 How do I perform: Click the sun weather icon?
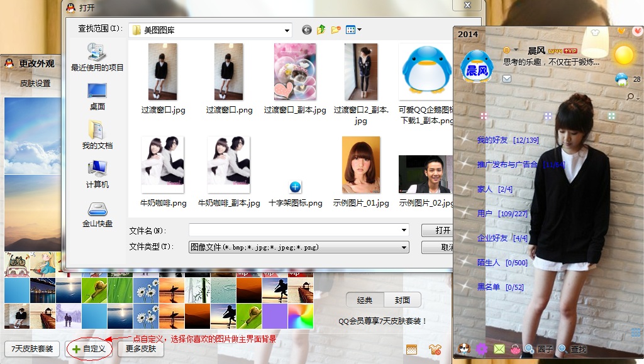coord(623,55)
